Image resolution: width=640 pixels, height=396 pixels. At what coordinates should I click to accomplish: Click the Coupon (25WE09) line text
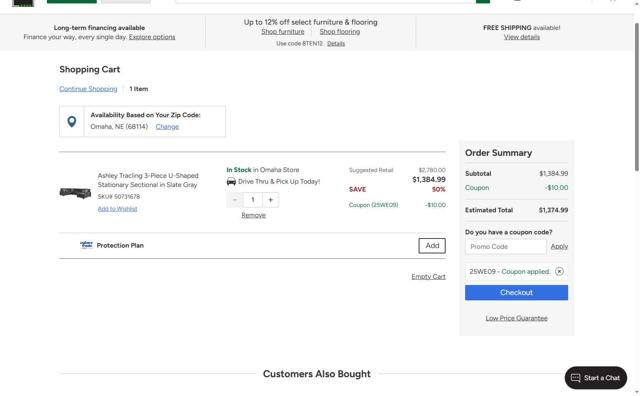(x=373, y=205)
